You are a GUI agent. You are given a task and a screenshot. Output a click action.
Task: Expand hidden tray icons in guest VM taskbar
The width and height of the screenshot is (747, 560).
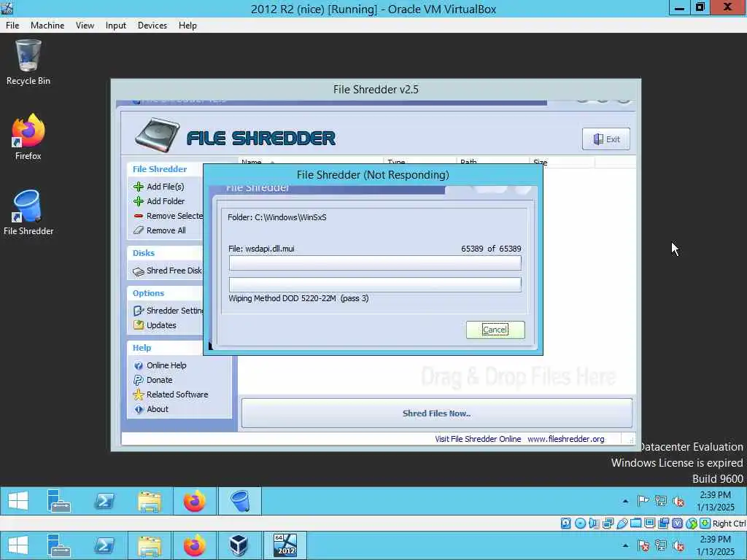click(x=625, y=501)
